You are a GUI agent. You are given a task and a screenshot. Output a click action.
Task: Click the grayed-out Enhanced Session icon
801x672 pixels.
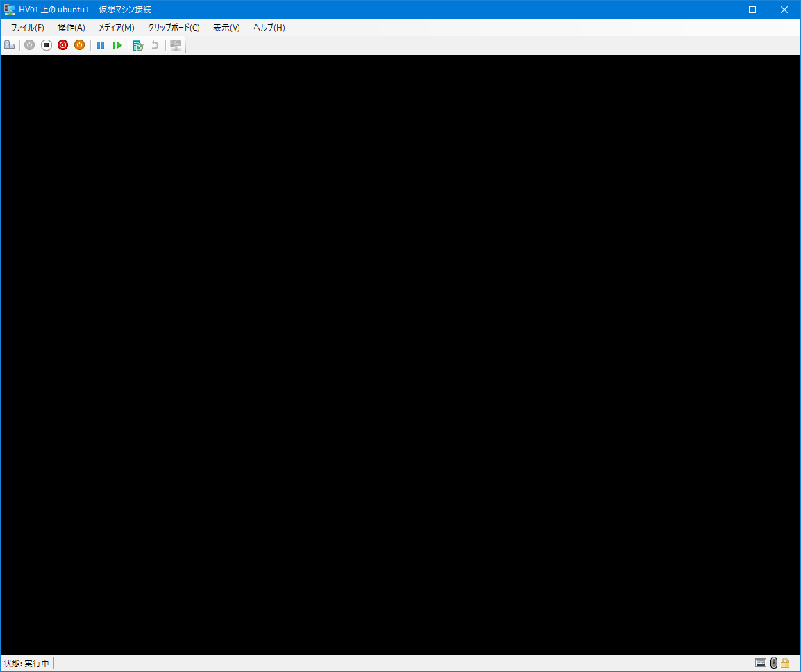[x=175, y=44]
